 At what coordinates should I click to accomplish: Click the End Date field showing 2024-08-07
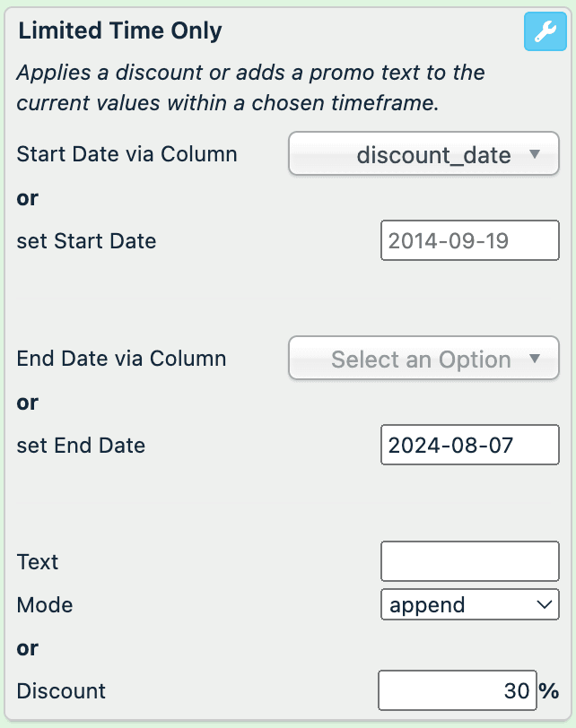point(469,446)
